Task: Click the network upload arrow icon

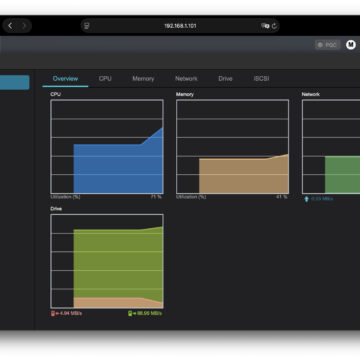Action: pyautogui.click(x=307, y=199)
